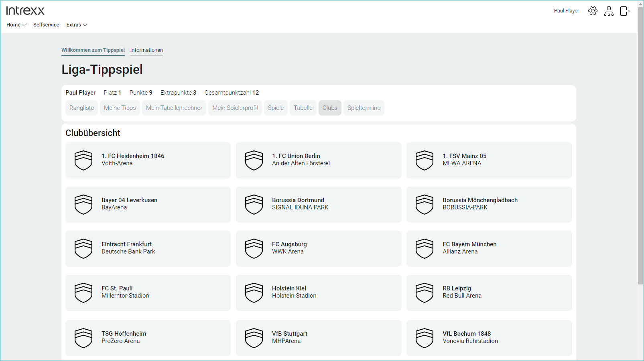
Task: Click the Vonovia Ruhrstadion text
Action: pyautogui.click(x=470, y=341)
